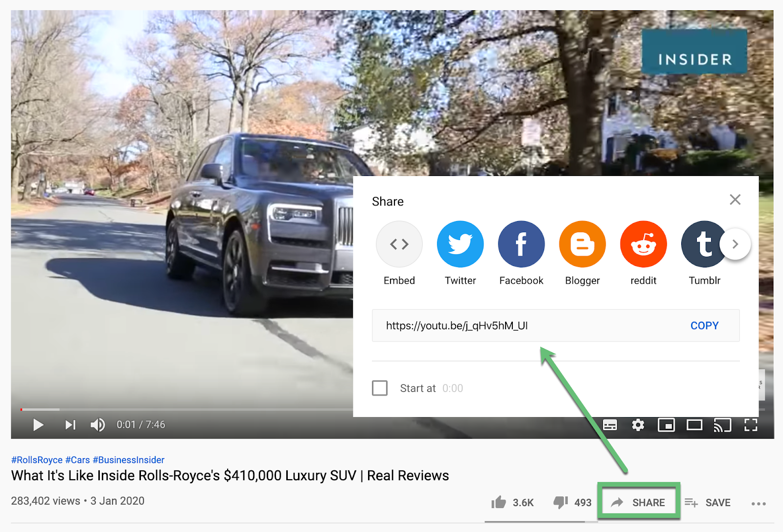Share the video to Twitter

point(460,244)
